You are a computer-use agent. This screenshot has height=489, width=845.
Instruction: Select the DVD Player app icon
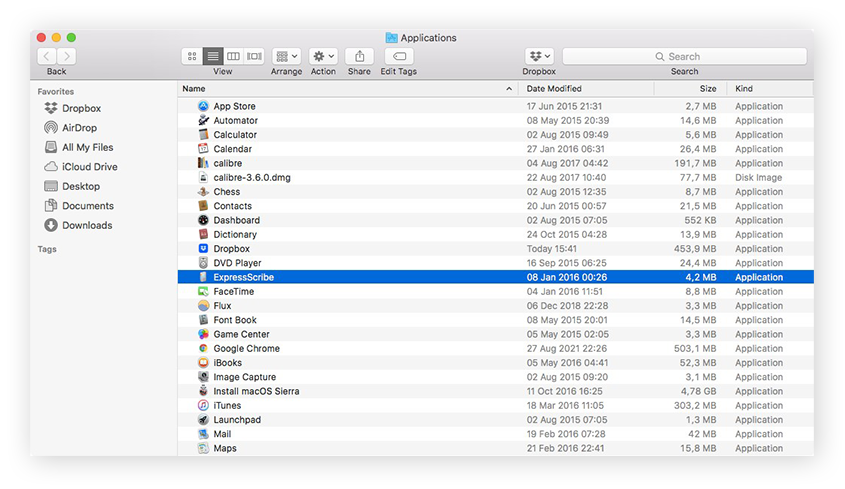pos(203,263)
